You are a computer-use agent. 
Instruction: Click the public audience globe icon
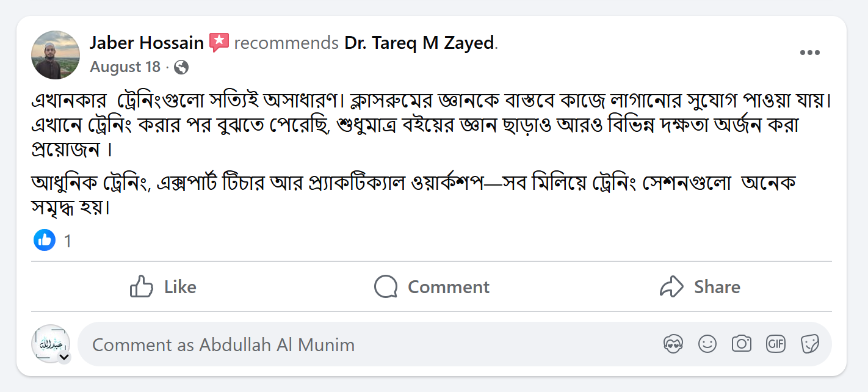coord(181,68)
